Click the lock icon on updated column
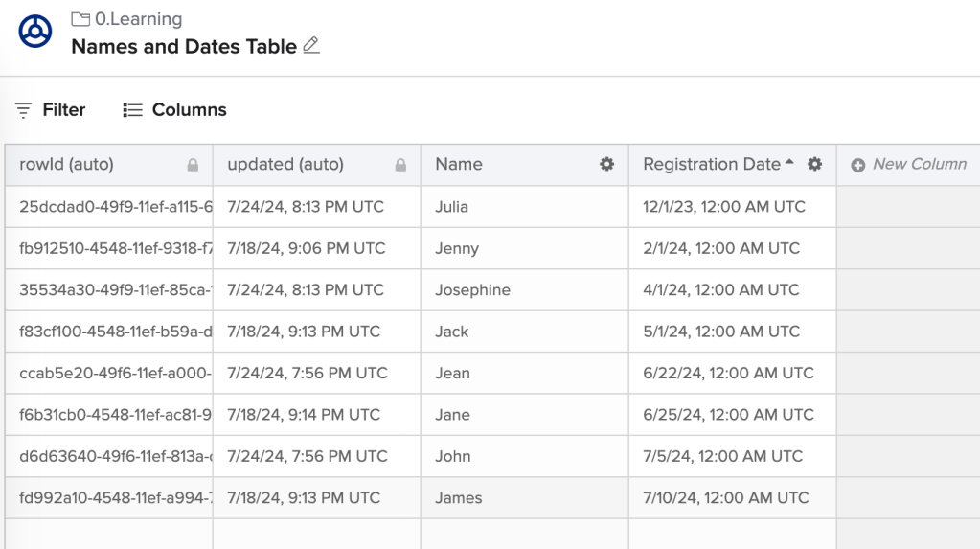The width and height of the screenshot is (980, 549). [400, 165]
